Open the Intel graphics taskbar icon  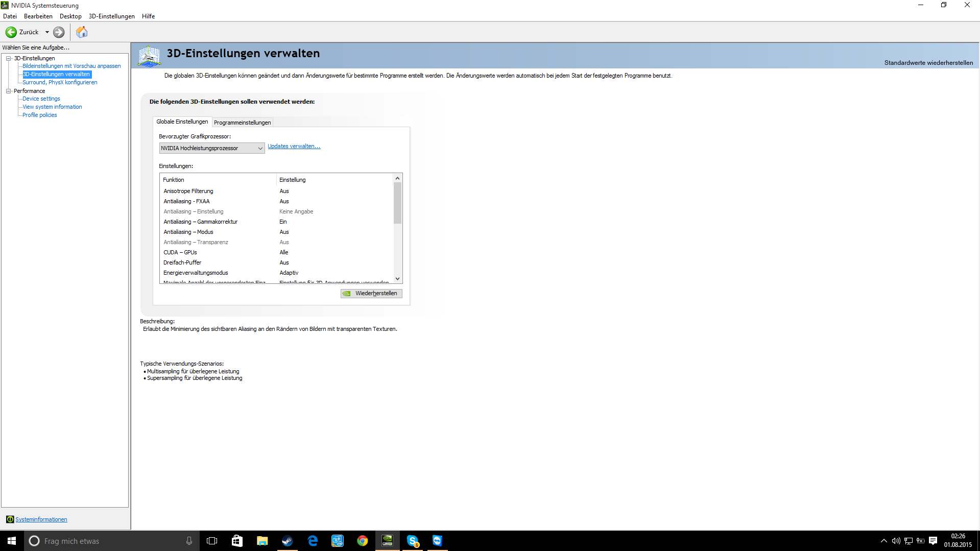(337, 541)
